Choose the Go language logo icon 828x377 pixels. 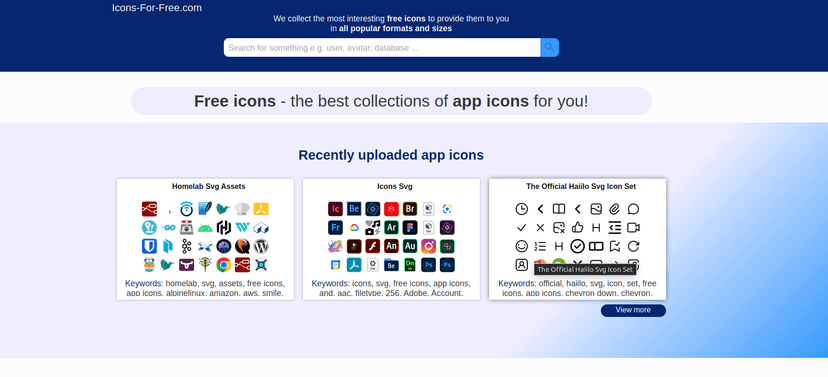[x=168, y=228]
